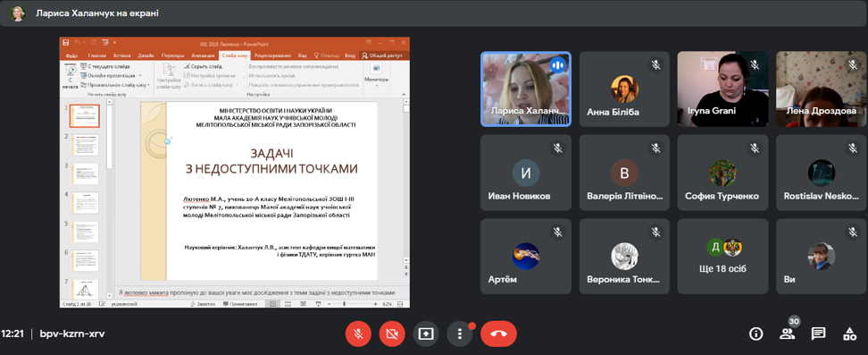Click 'украинский' language in status bar
This screenshot has height=355, width=868.
tap(124, 304)
